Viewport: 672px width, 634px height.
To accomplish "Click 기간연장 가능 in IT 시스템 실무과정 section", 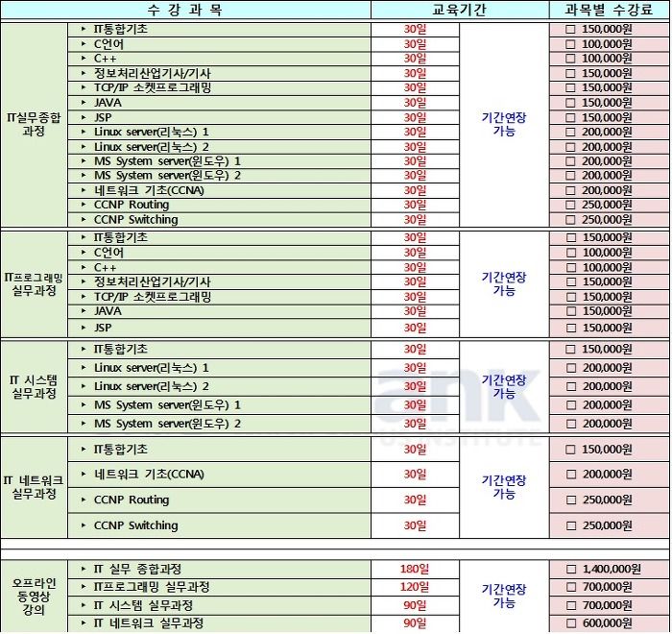I will [504, 386].
